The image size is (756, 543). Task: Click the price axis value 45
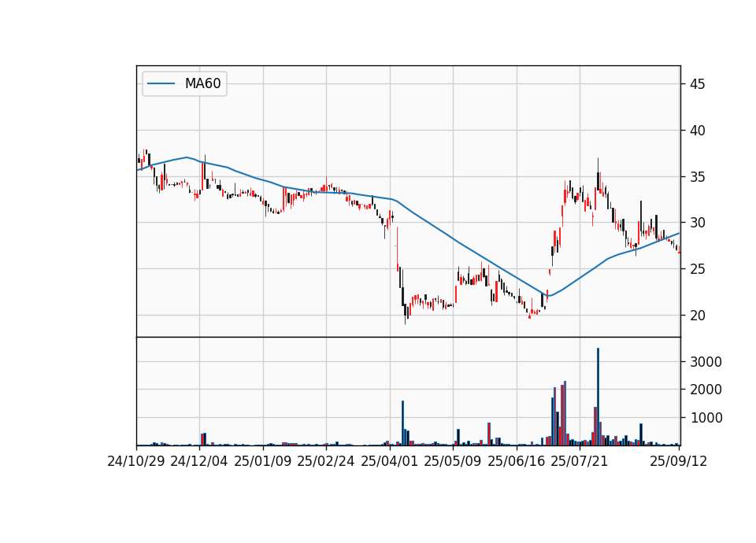(697, 84)
